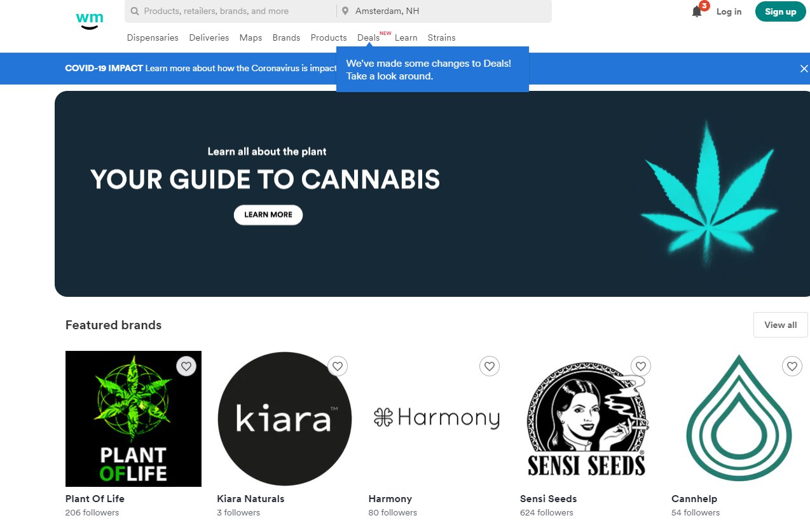810x532 pixels.
Task: Favorite the Harmony brand heart icon
Action: pos(489,366)
